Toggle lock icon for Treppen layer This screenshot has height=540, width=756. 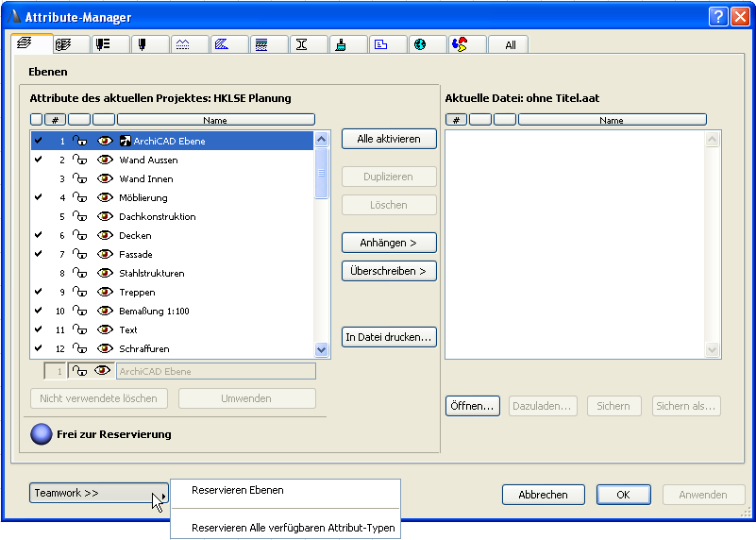79,292
